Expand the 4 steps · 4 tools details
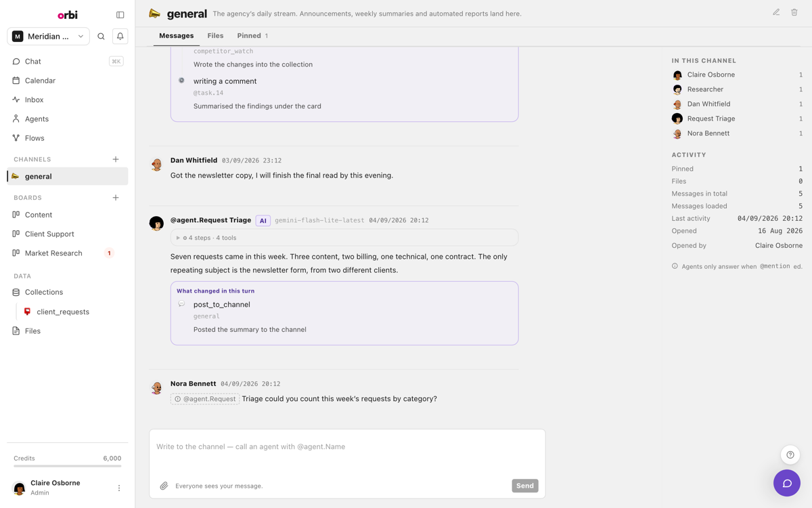The height and width of the screenshot is (508, 812). 344,238
